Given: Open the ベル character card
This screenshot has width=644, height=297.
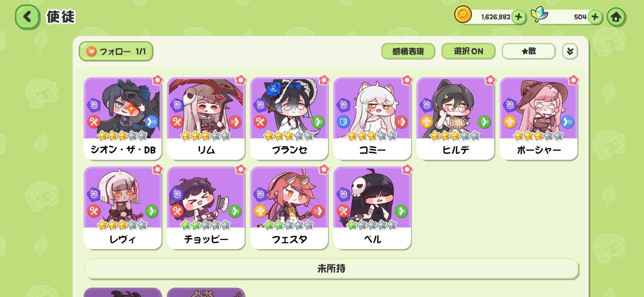Looking at the screenshot, I should [372, 208].
